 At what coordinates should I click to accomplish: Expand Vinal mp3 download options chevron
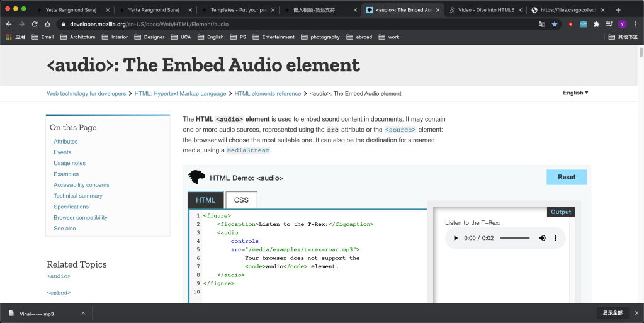[x=83, y=313]
